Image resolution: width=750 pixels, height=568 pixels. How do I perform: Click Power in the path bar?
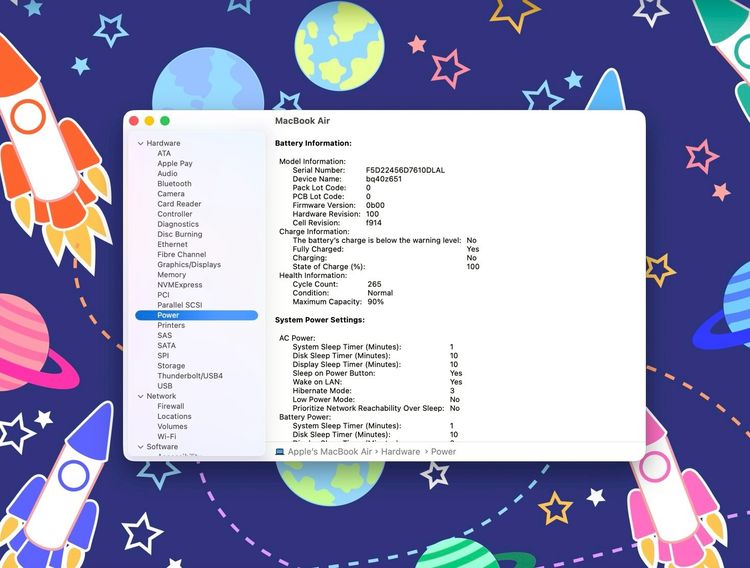pyautogui.click(x=443, y=452)
